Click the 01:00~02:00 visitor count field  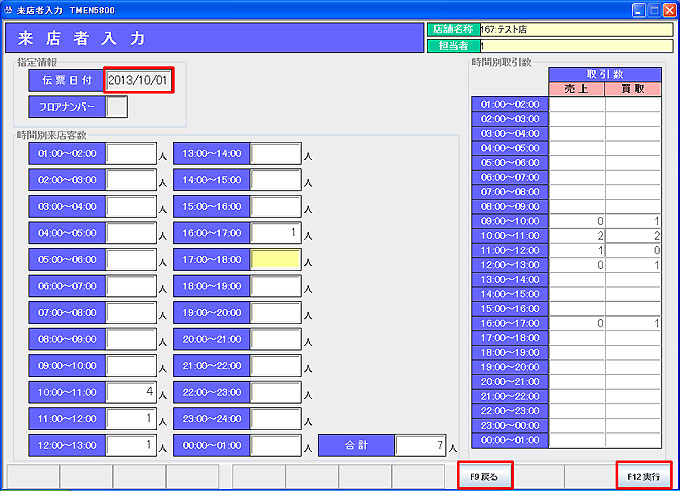point(132,154)
